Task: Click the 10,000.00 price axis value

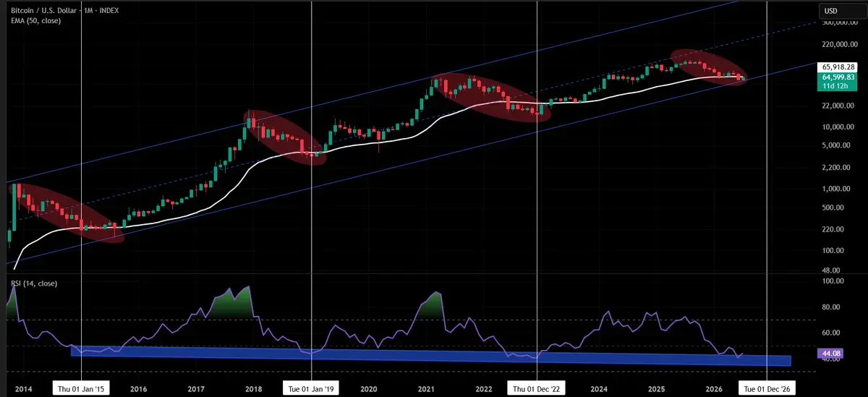Action: 838,127
